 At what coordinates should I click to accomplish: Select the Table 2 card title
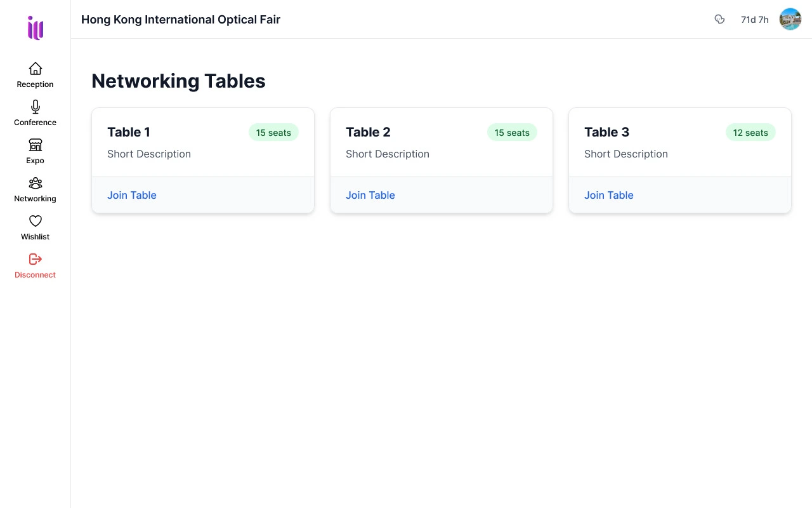(x=368, y=132)
